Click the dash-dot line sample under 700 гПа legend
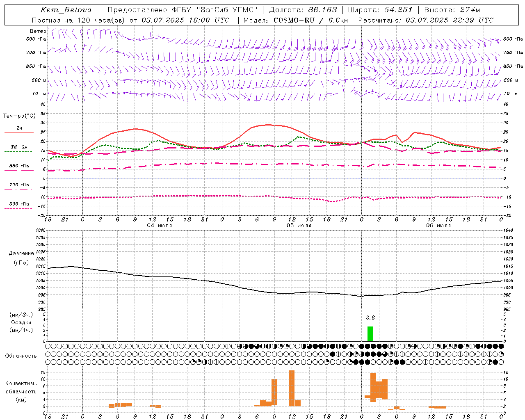The image size is (525, 420). coord(18,189)
